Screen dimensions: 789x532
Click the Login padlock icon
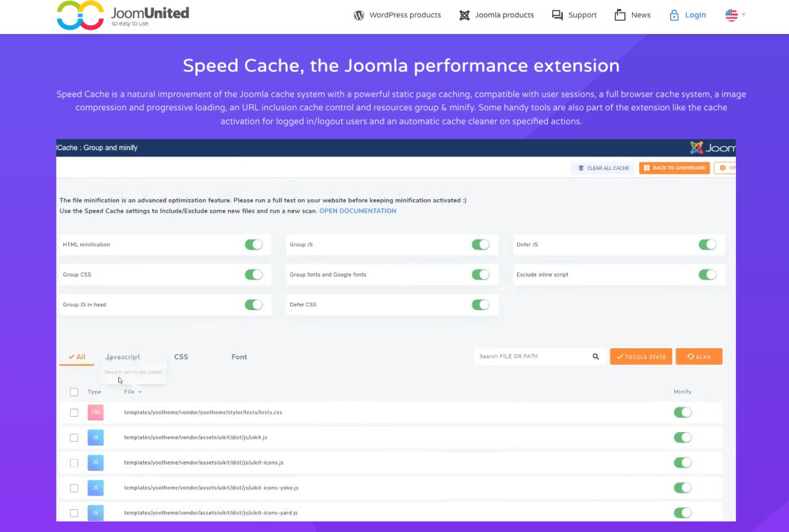pos(674,15)
